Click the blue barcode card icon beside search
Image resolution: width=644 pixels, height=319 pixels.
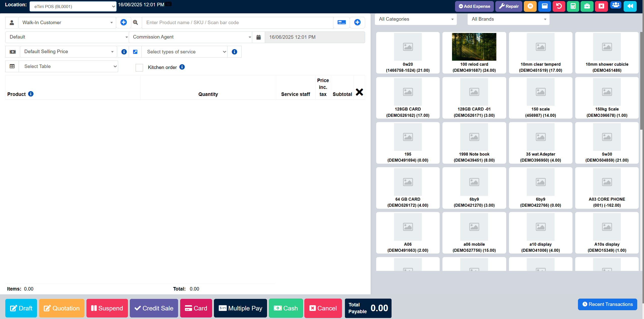pyautogui.click(x=341, y=22)
